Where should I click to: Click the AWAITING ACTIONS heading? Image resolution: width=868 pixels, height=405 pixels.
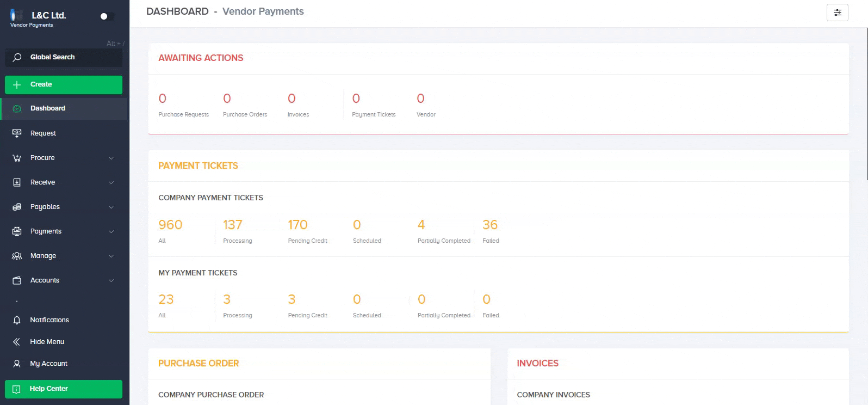[x=201, y=58]
